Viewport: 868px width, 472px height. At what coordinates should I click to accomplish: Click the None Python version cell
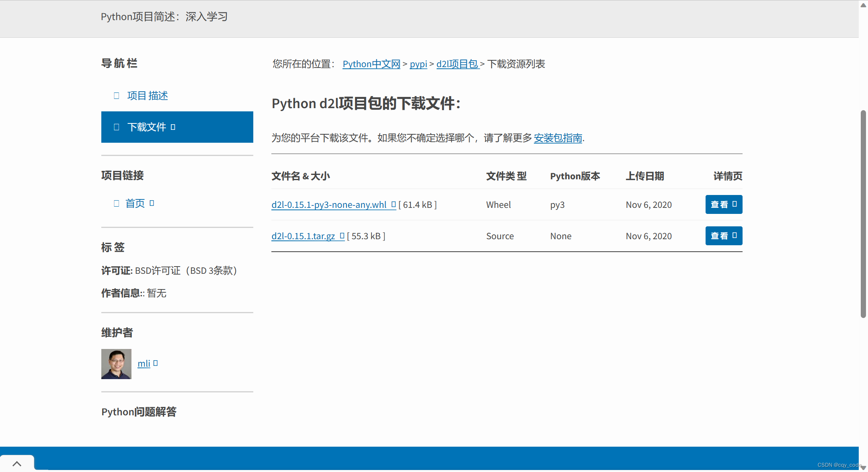pyautogui.click(x=560, y=236)
